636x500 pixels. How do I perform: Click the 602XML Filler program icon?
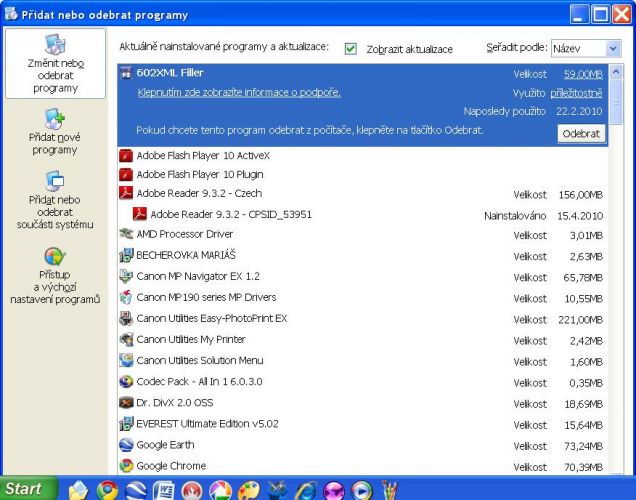click(126, 73)
